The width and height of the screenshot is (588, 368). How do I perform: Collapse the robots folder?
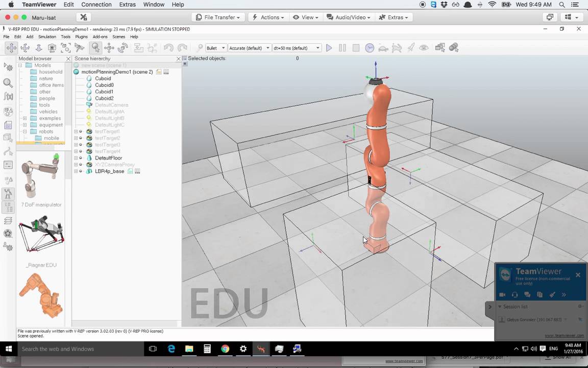24,131
